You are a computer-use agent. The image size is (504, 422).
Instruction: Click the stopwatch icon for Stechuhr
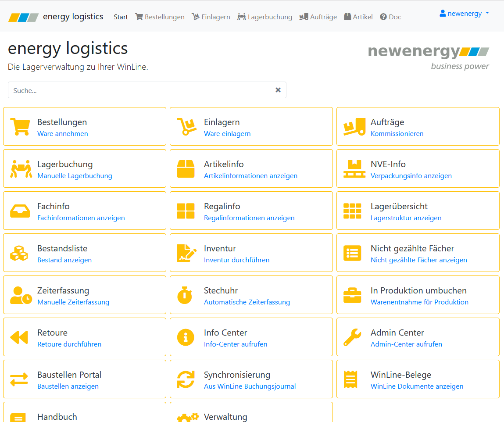point(185,295)
